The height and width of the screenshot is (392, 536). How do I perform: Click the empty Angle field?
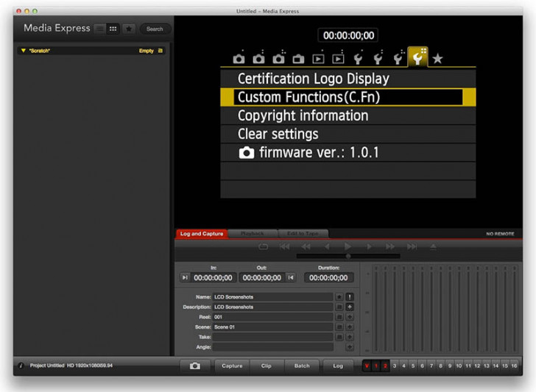272,347
